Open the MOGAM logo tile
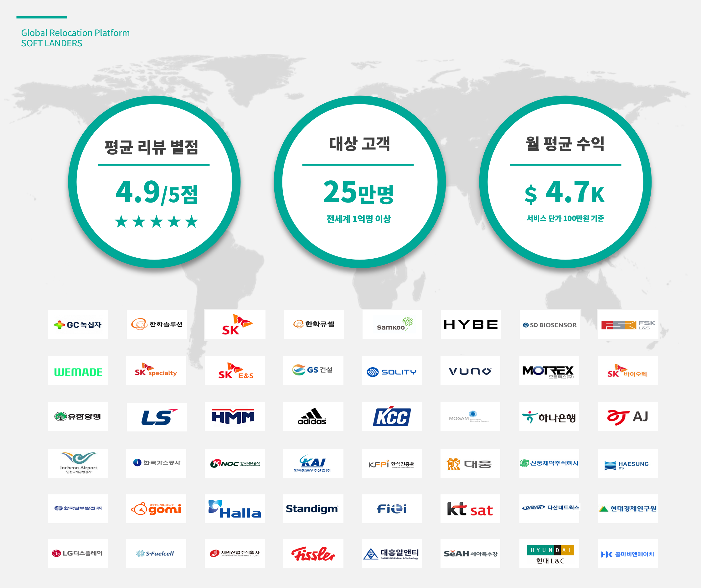This screenshot has width=701, height=588. pyautogui.click(x=470, y=417)
